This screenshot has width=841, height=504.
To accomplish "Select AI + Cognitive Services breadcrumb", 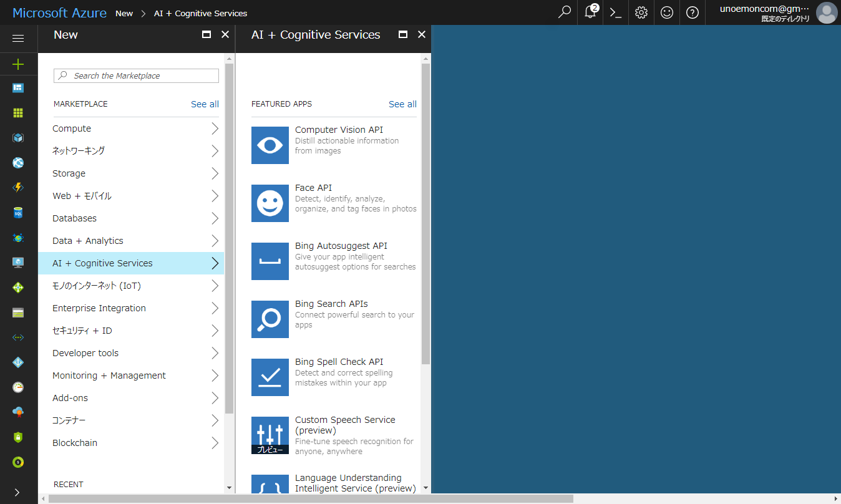I will coord(200,13).
